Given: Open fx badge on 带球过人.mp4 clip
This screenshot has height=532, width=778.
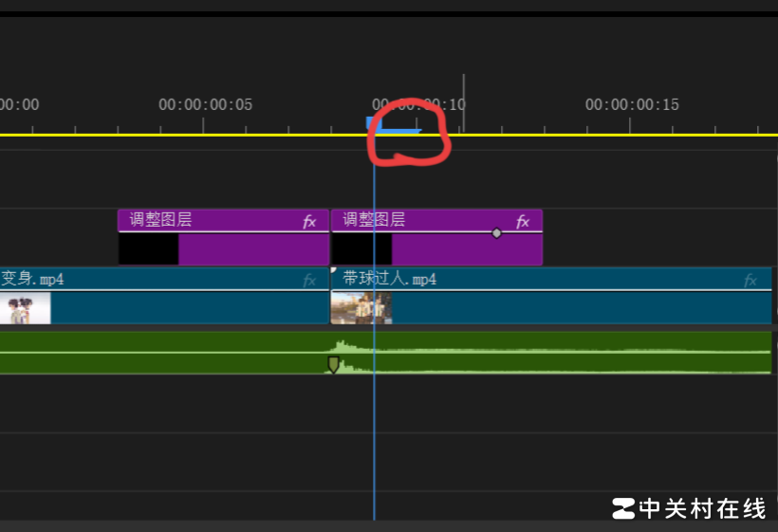Looking at the screenshot, I should tap(750, 280).
